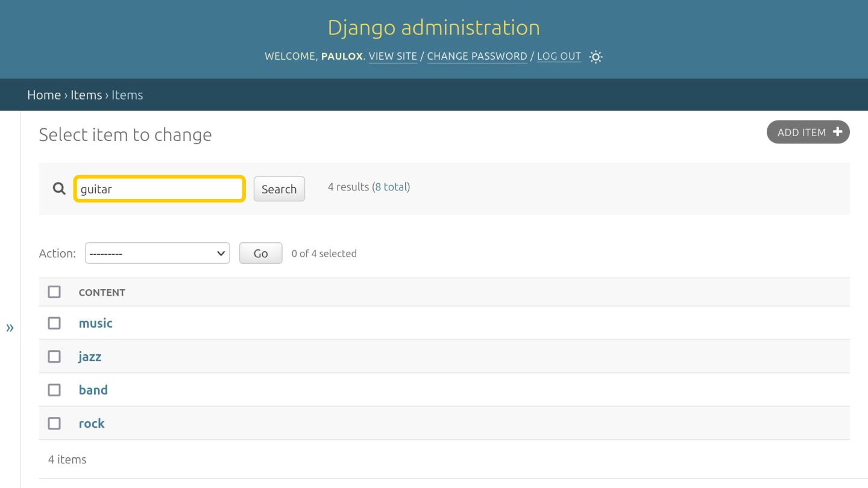
Task: Check the box for music row
Action: pyautogui.click(x=54, y=323)
